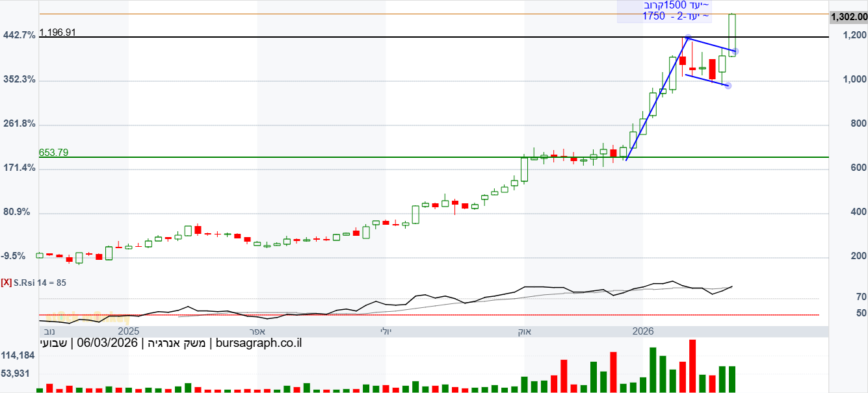This screenshot has height=393, width=868.
Task: Click the 442.7% percentage axis label
Action: [20, 35]
